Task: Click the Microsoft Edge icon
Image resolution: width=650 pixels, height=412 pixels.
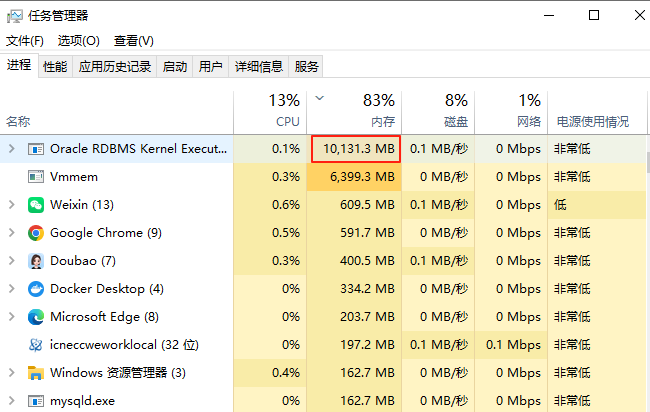Action: [x=36, y=317]
